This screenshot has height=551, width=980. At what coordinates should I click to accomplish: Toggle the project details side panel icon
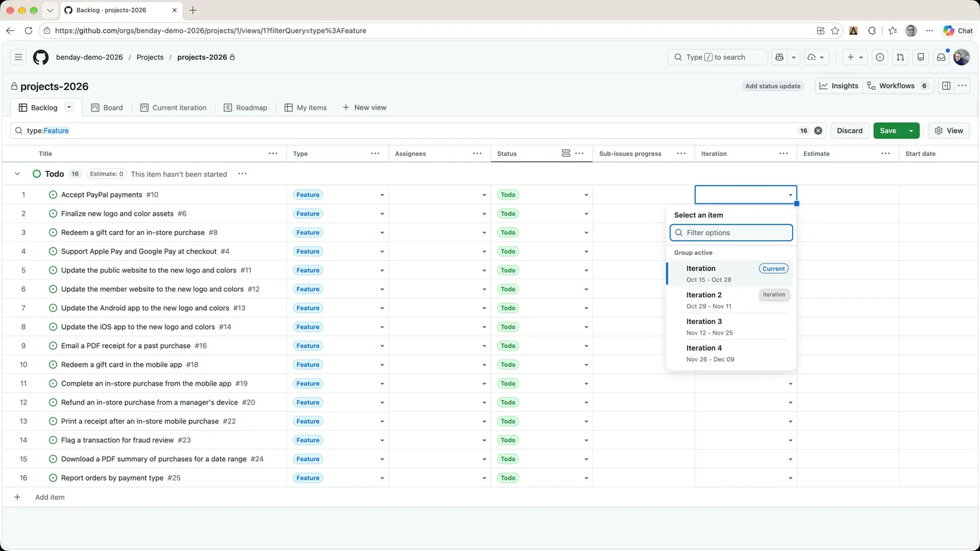click(x=946, y=86)
